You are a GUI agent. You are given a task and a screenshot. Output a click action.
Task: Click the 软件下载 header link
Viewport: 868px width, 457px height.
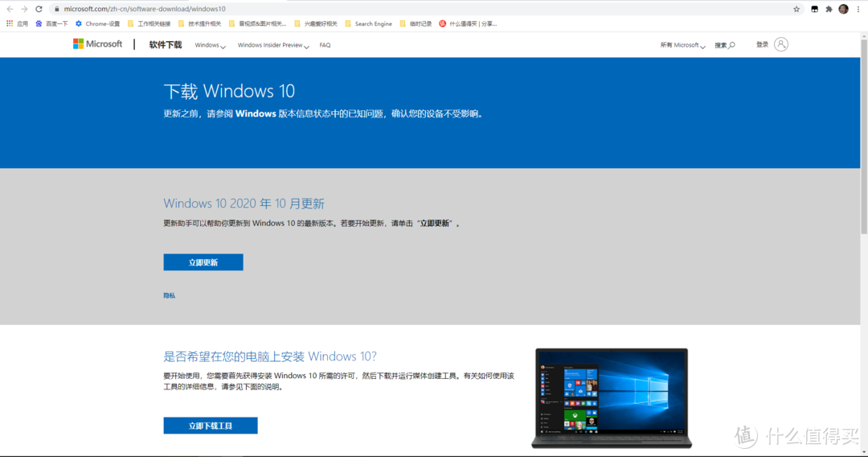166,45
